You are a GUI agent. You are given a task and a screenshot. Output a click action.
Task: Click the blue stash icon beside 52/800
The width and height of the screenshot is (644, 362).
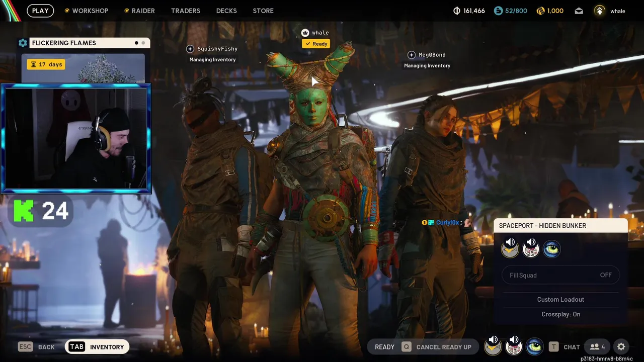coord(498,11)
